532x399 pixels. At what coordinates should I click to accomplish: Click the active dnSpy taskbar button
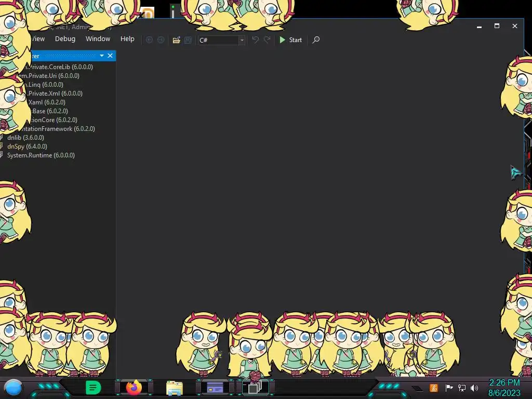coord(256,388)
